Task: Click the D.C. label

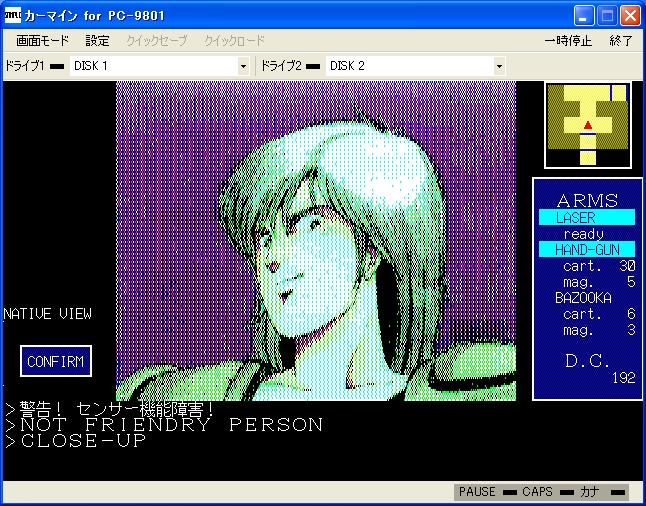Action: [x=587, y=361]
